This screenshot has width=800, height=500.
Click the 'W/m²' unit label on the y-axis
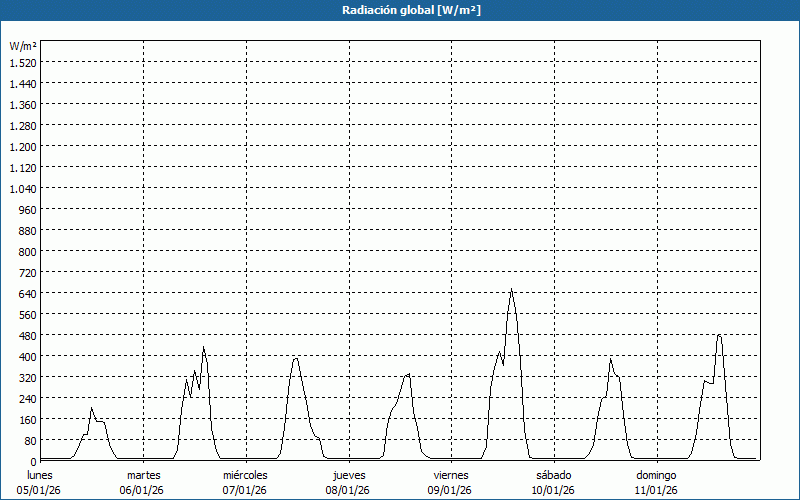pos(23,46)
